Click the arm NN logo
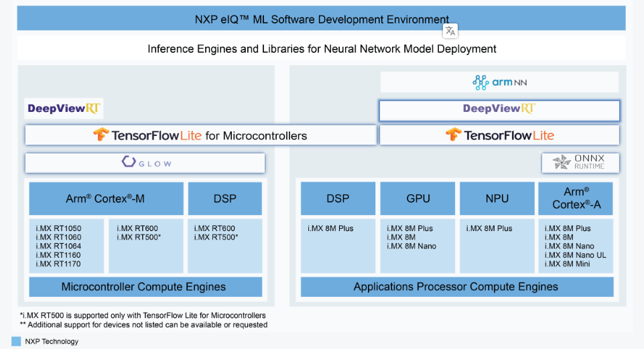 click(499, 82)
